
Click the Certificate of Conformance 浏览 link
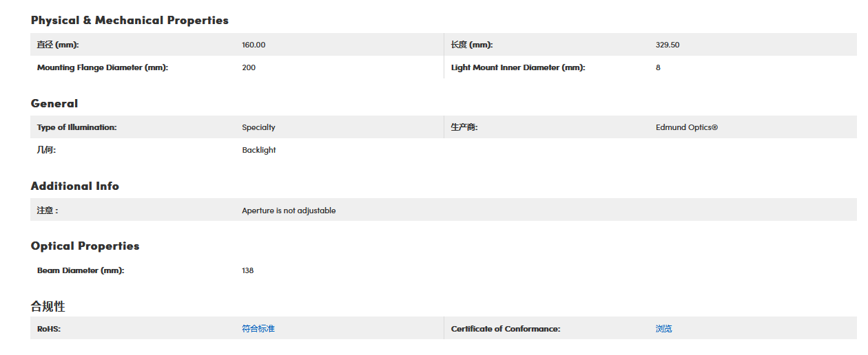point(664,329)
